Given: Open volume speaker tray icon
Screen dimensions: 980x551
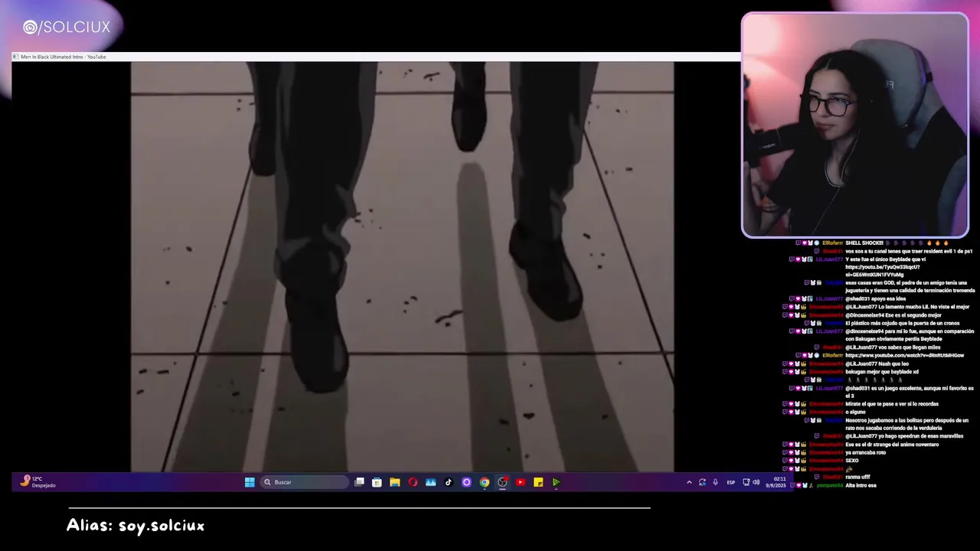Looking at the screenshot, I should point(756,482).
